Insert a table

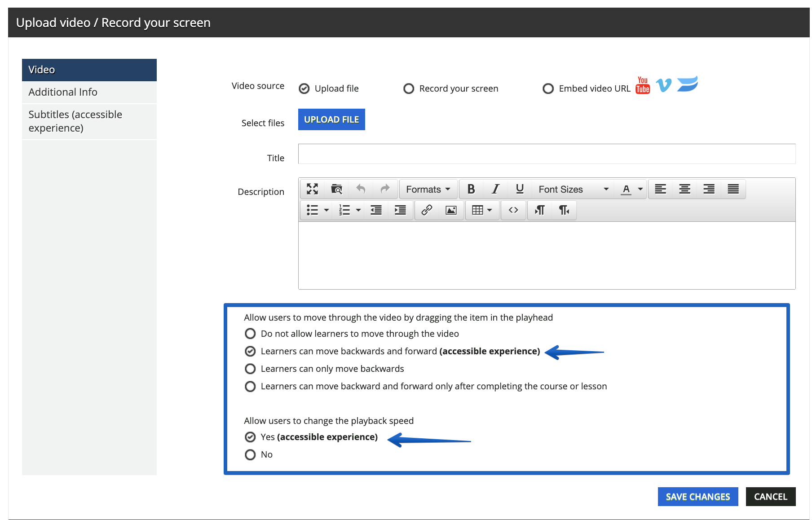pos(477,210)
